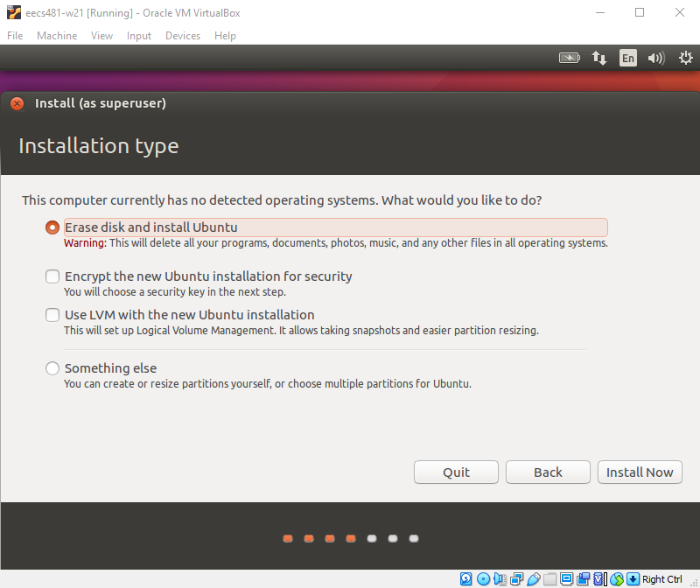This screenshot has width=700, height=588.
Task: Click the Warning text under Erase disk
Action: [x=336, y=243]
